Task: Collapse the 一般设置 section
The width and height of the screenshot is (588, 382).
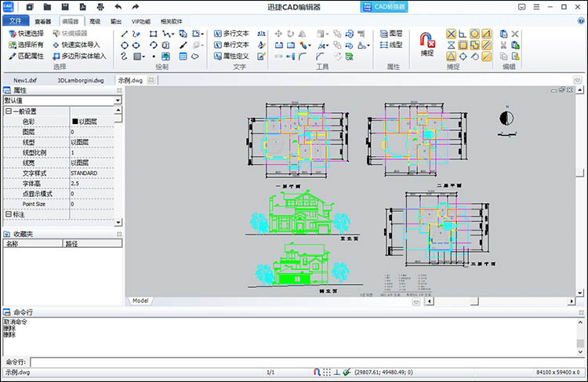Action: pos(9,111)
